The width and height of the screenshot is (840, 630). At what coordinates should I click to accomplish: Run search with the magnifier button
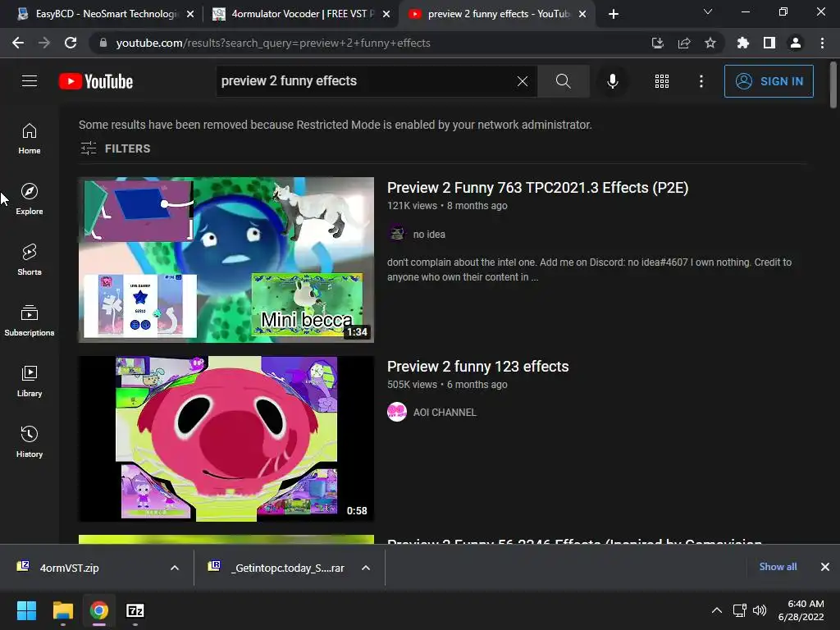tap(563, 81)
